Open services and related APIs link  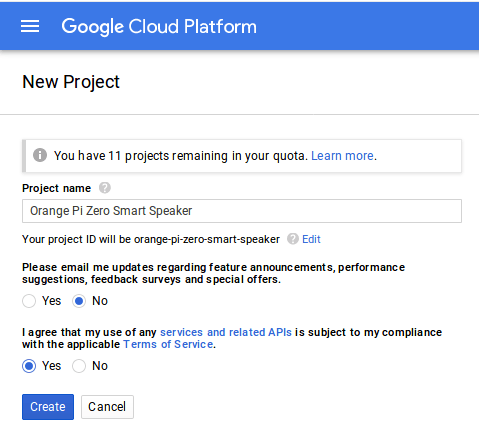[x=226, y=332]
